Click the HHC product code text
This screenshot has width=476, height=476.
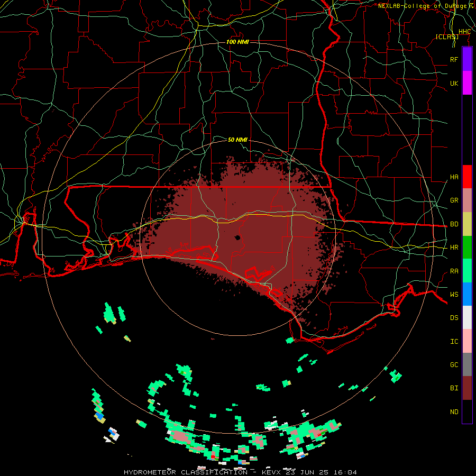pos(464,32)
